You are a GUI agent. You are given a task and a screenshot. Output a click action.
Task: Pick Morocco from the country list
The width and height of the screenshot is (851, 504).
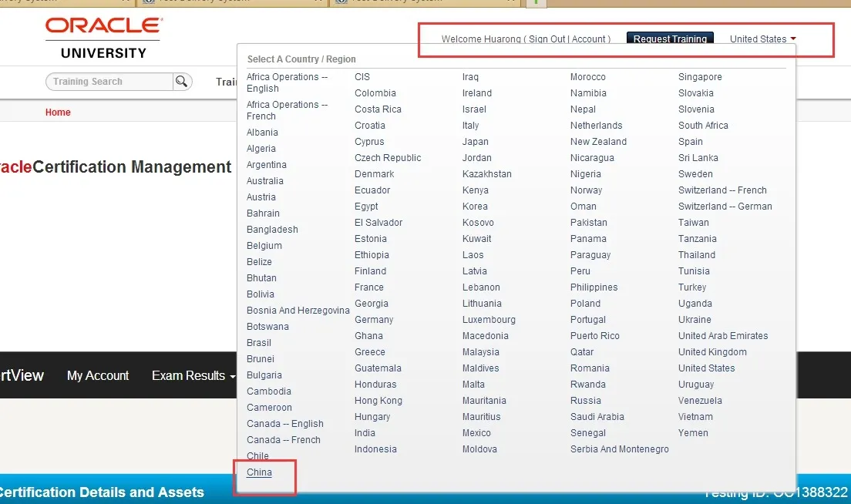(588, 77)
